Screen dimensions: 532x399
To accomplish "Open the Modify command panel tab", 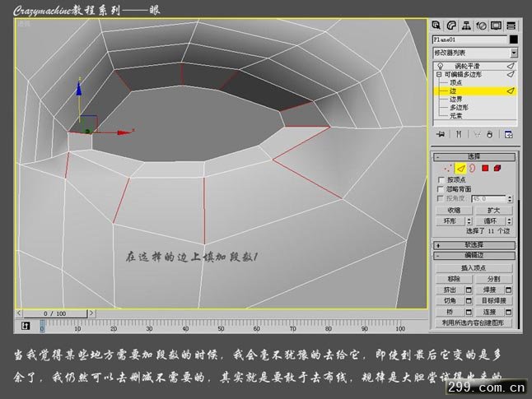I will [x=451, y=26].
